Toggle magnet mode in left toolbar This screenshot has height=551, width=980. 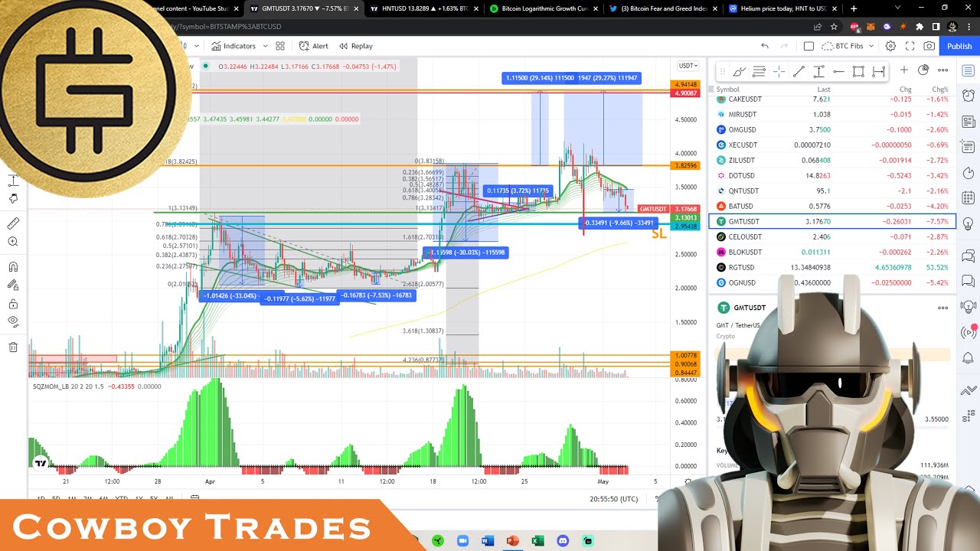[x=13, y=267]
